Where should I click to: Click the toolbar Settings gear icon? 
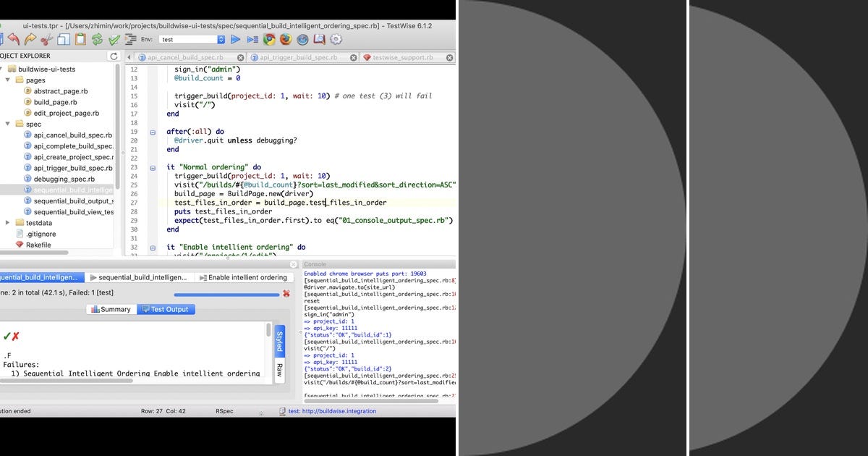pos(336,40)
